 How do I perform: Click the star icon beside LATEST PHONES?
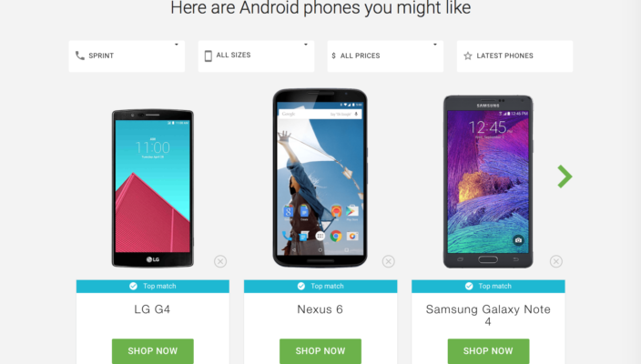468,56
